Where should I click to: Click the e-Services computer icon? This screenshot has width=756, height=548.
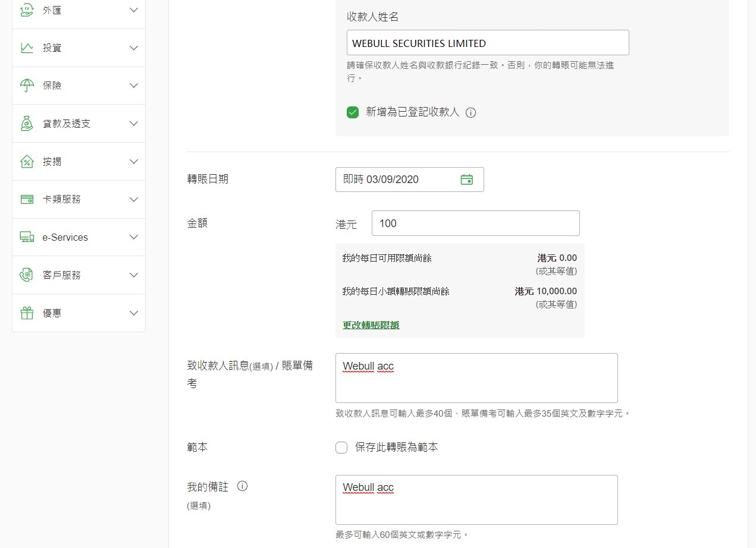[x=27, y=237]
